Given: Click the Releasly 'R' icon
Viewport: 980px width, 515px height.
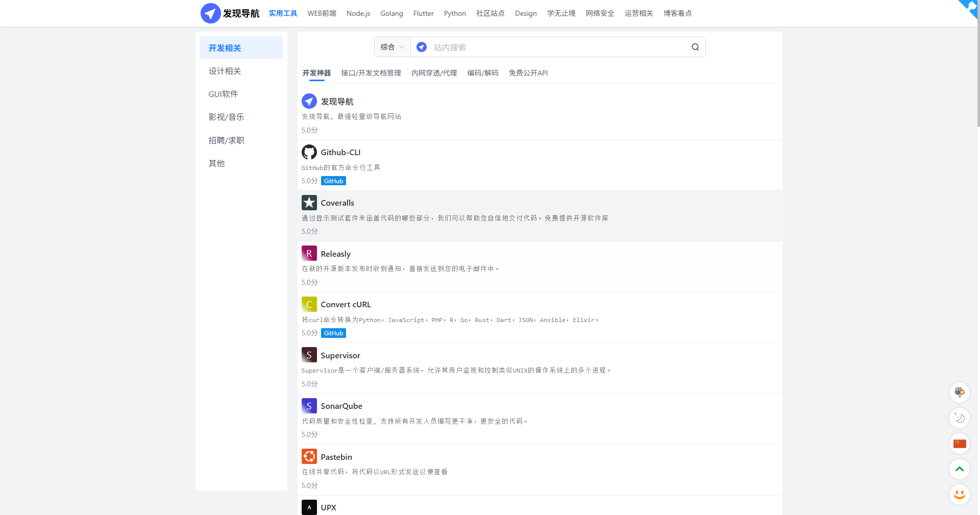Looking at the screenshot, I should click(x=309, y=253).
